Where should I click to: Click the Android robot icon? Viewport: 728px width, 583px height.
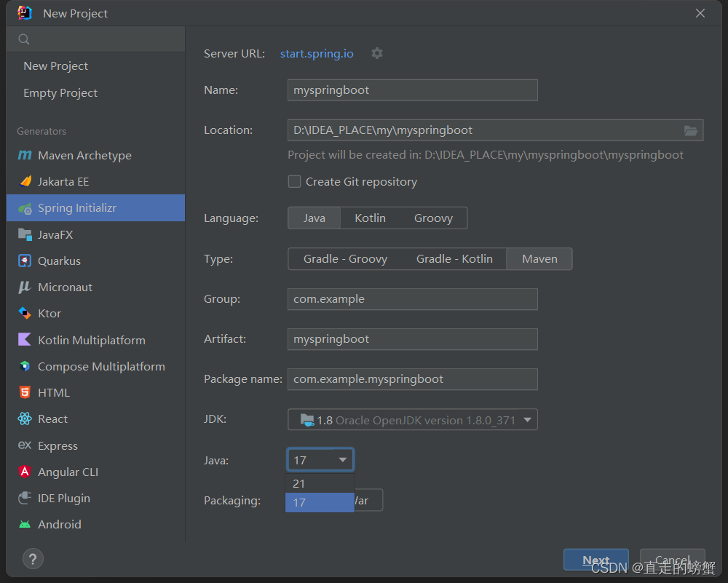point(25,525)
